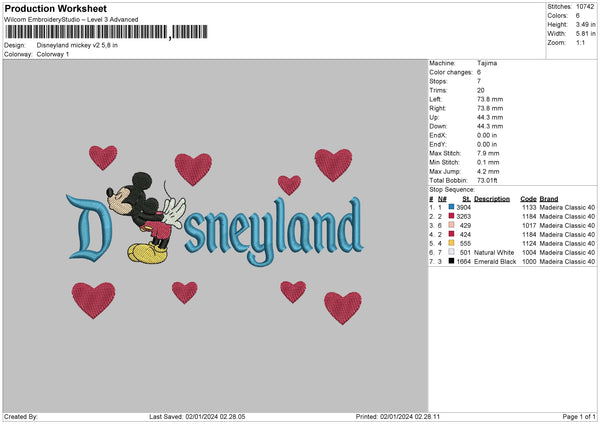This screenshot has width=600, height=424.
Task: Click the Machine value 'Tajima'
Action: 487,63
